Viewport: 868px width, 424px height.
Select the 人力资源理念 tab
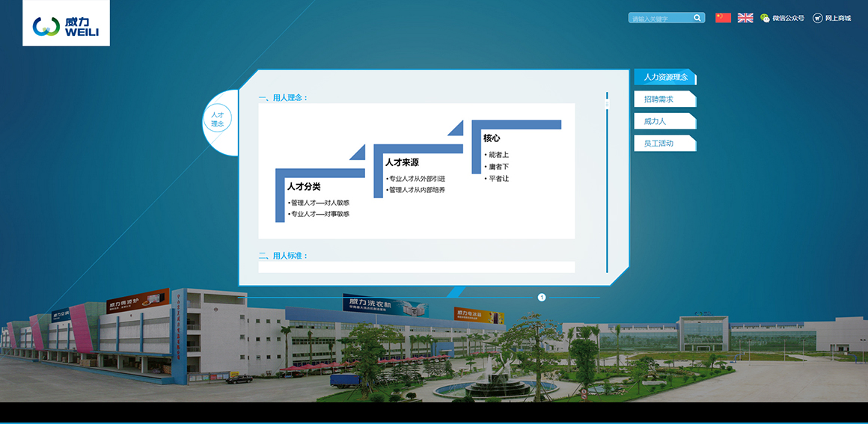(x=664, y=77)
